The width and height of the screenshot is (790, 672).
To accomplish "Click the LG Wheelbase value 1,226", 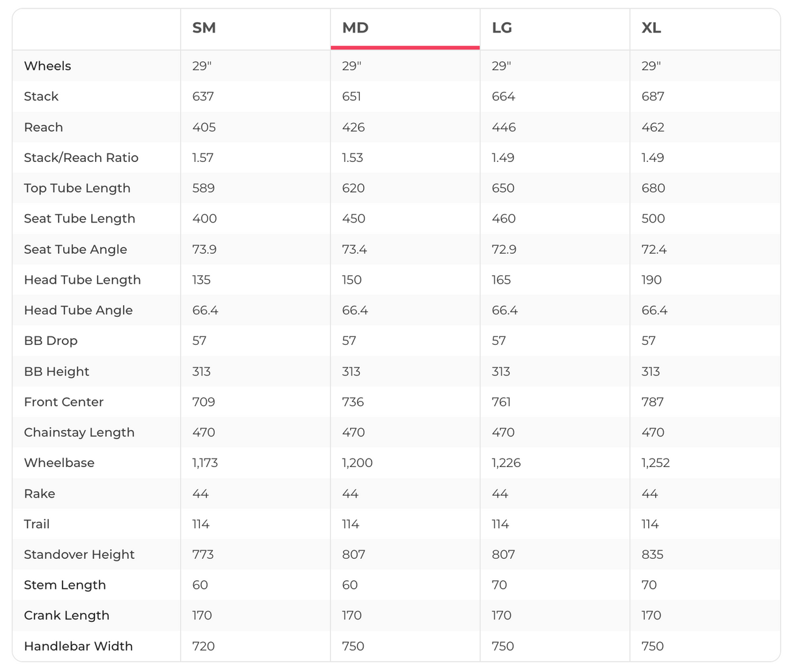I will (506, 463).
